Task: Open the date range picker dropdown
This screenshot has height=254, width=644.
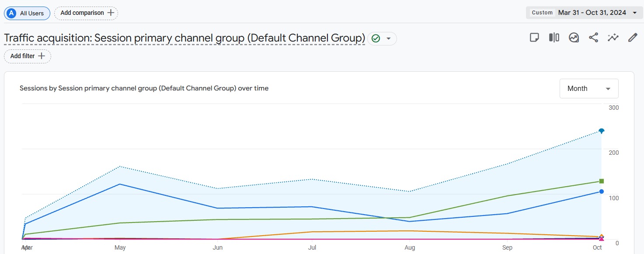Action: pyautogui.click(x=634, y=13)
